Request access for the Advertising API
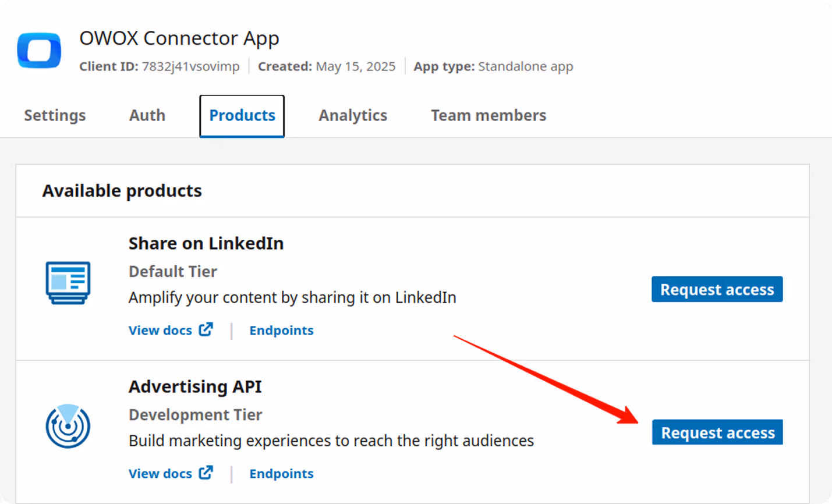This screenshot has width=832, height=504. coord(717,432)
